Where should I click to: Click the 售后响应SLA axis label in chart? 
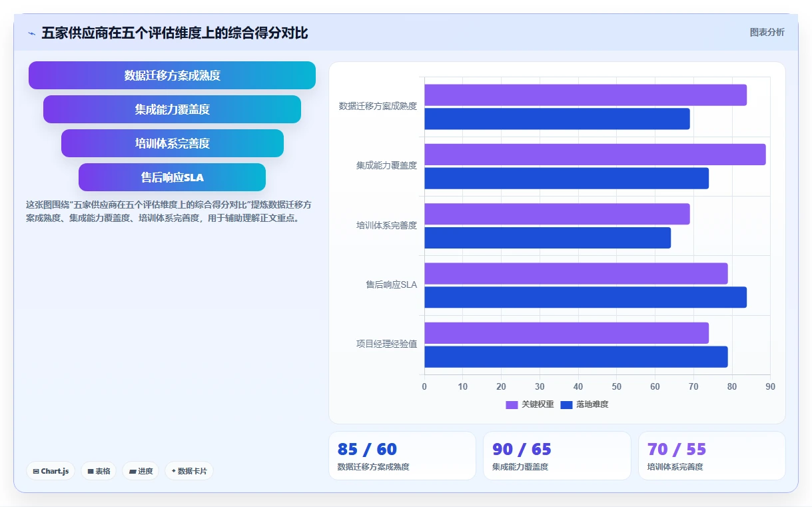tap(391, 284)
